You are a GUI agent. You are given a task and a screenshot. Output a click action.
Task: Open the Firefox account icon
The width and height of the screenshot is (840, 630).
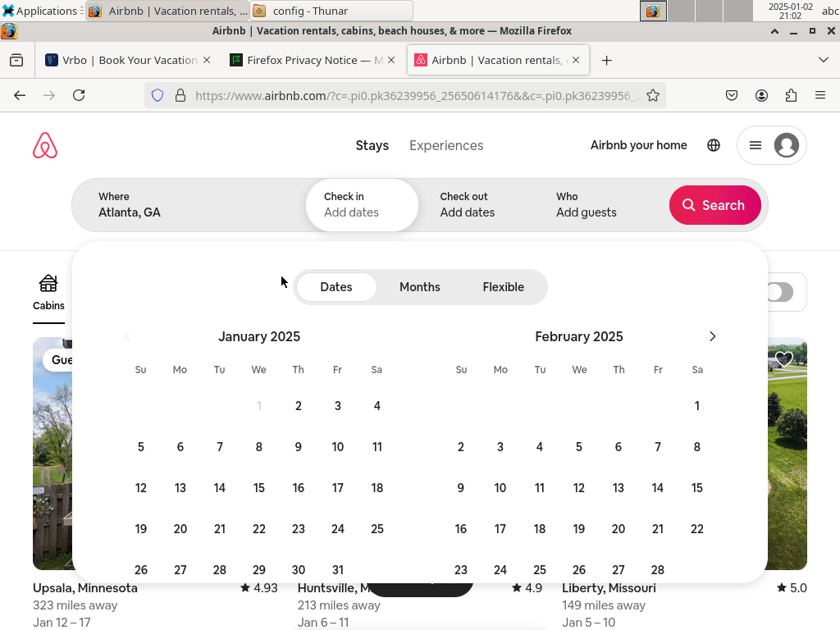(761, 95)
